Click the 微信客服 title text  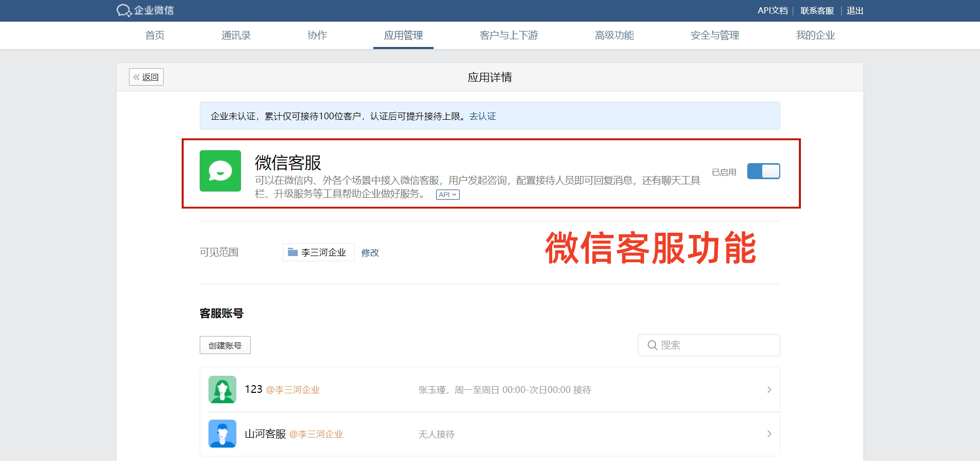click(288, 163)
